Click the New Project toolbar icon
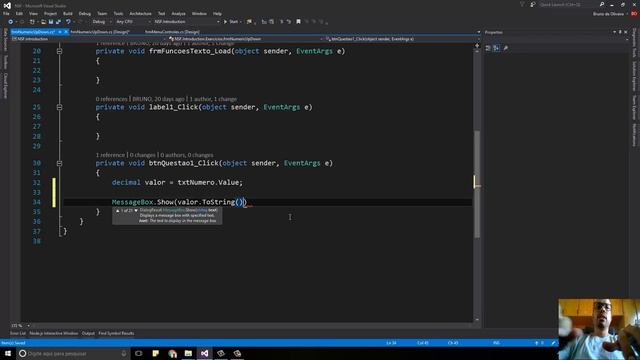This screenshot has height=360, width=640. point(32,22)
